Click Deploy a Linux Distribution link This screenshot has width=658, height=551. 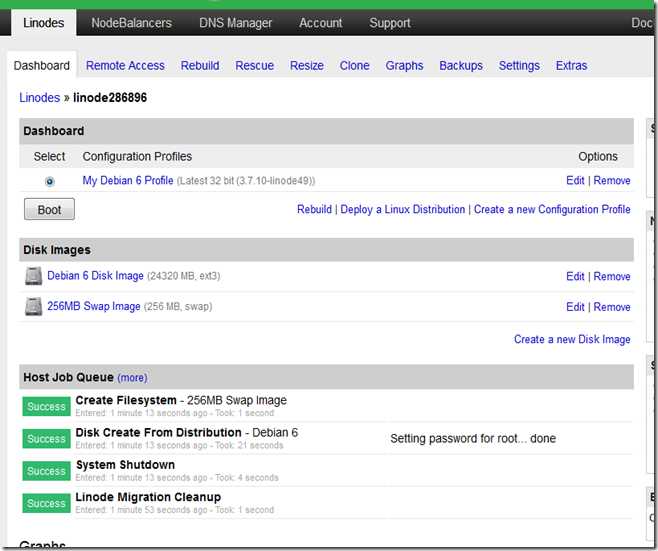[402, 209]
